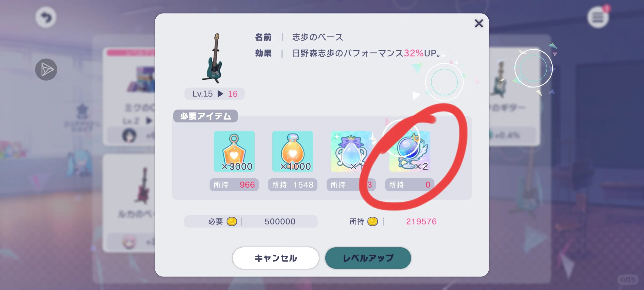The height and width of the screenshot is (290, 644).
Task: Select the orange potion ×1000 item
Action: point(292,151)
